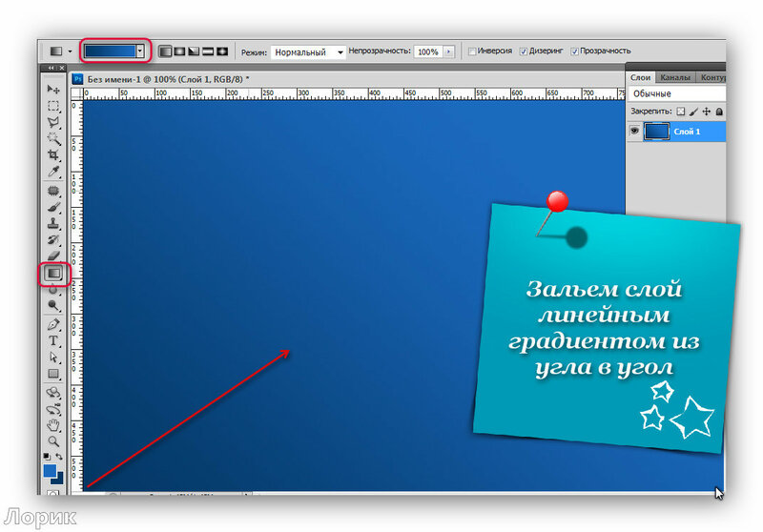763x532 pixels.
Task: Select the 3D Orbit camera tool
Action: click(x=53, y=409)
